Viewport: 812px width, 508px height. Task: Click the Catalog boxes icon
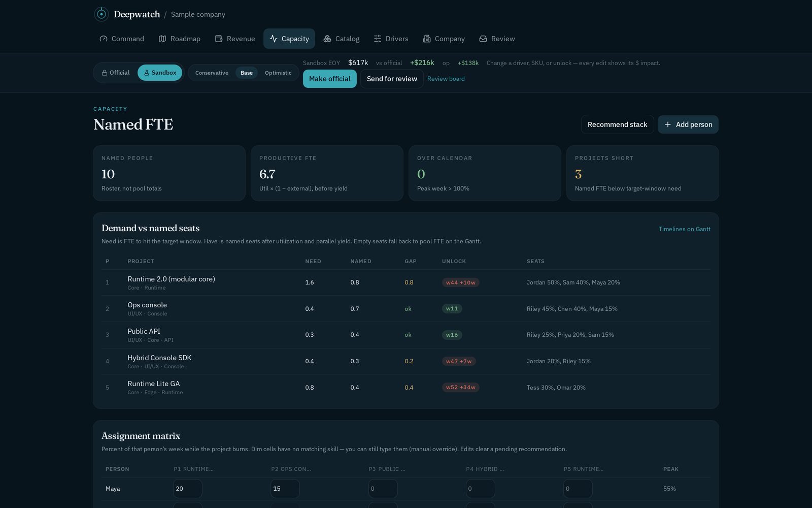(x=327, y=39)
